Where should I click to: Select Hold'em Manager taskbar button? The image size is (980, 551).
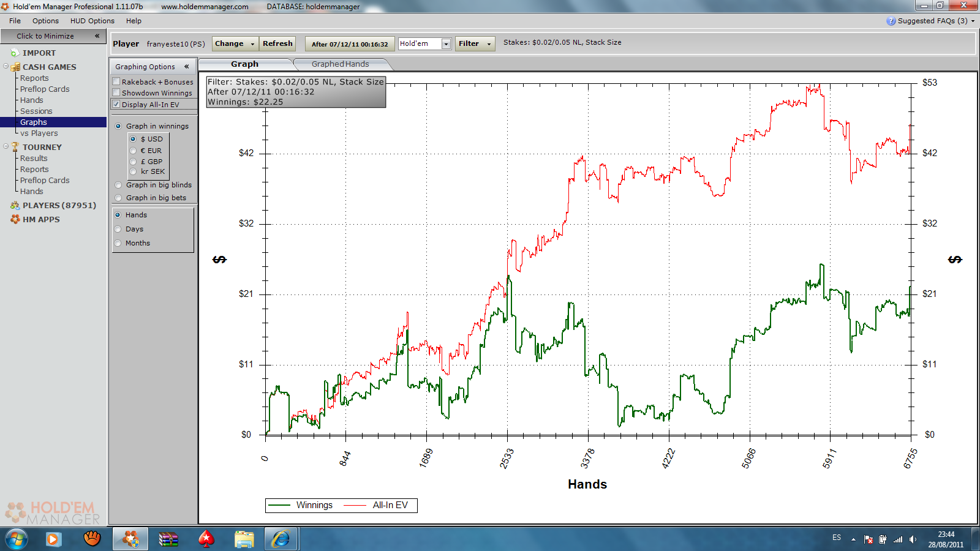pyautogui.click(x=130, y=539)
